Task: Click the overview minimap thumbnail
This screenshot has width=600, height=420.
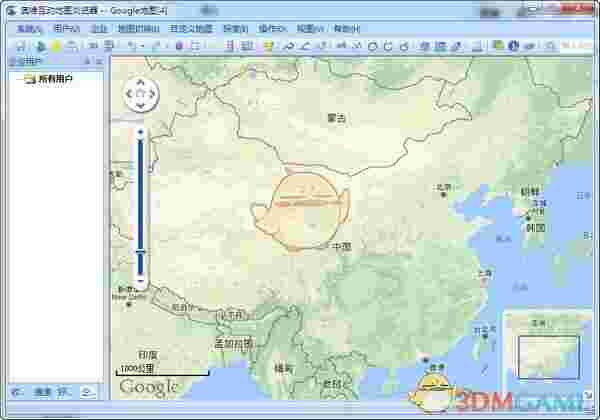Action: [548, 357]
